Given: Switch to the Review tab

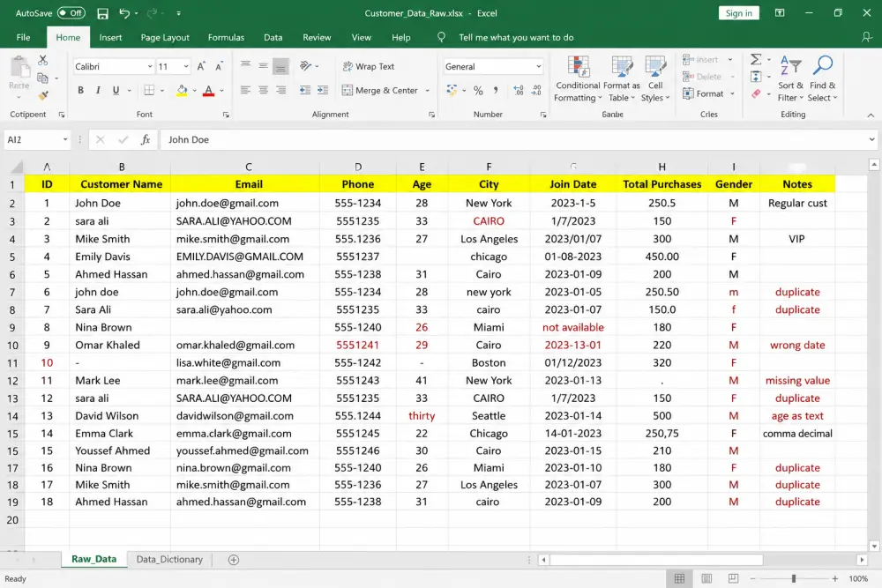Looking at the screenshot, I should pyautogui.click(x=317, y=38).
